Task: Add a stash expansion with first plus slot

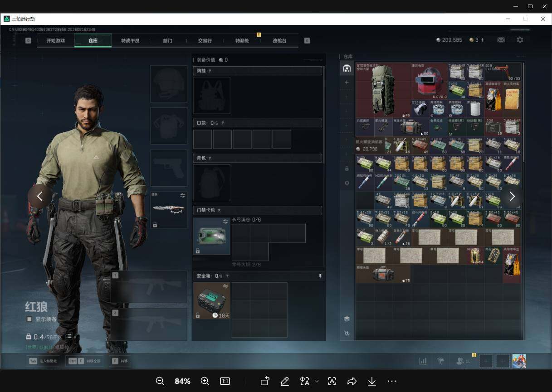Action: coord(347,82)
